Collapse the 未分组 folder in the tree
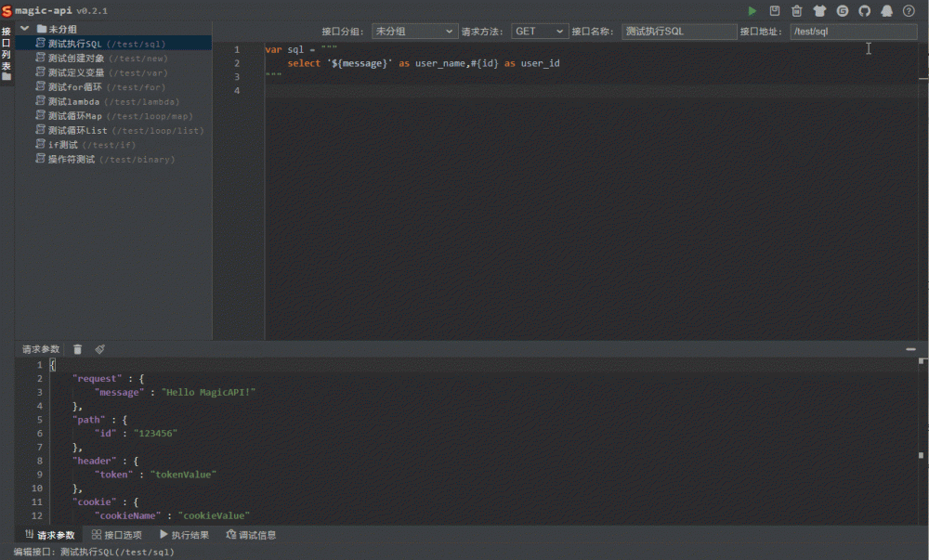The image size is (929, 560). click(x=25, y=28)
